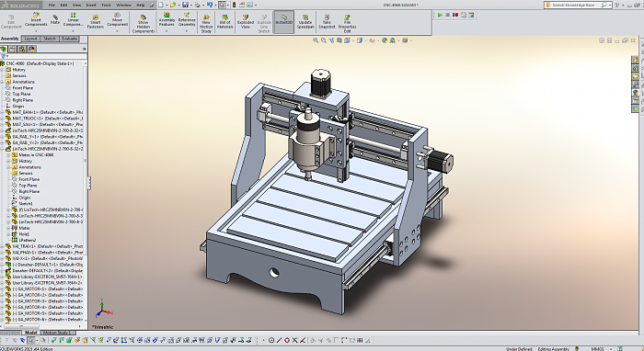Click Update Speedpak

tap(305, 22)
